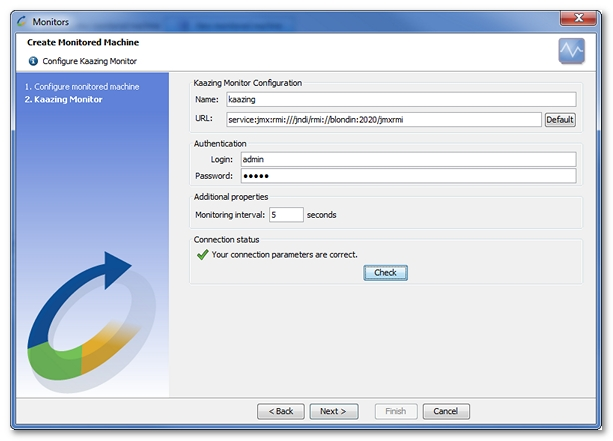Go to previous step with Back button
Image resolution: width=613 pixels, height=441 pixels.
click(x=281, y=411)
